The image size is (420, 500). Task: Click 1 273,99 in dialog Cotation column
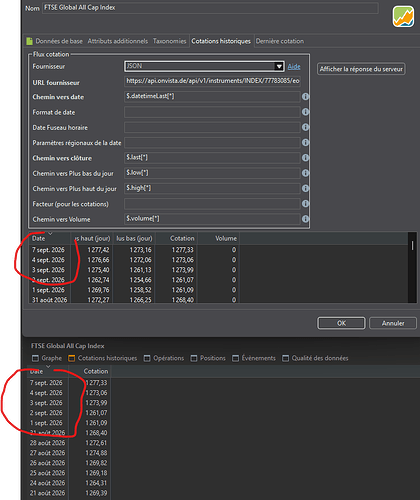(182, 270)
